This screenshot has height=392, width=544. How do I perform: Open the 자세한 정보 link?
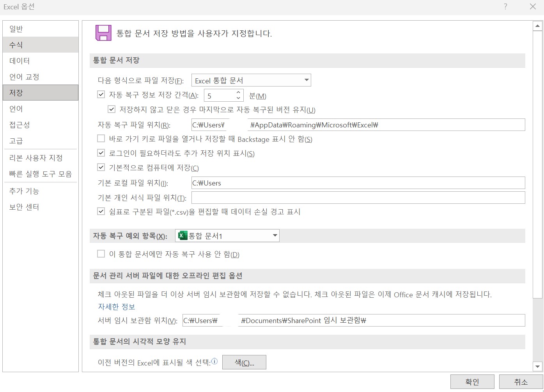point(116,307)
